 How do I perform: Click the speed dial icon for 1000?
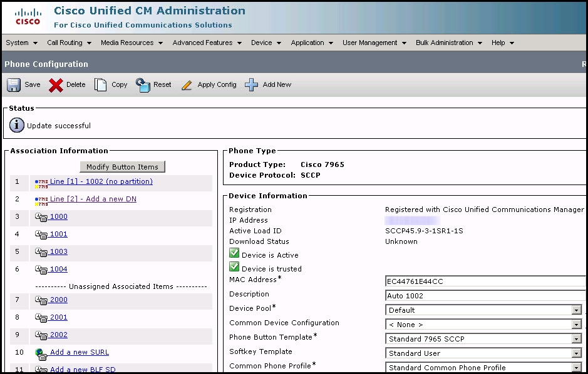41,217
